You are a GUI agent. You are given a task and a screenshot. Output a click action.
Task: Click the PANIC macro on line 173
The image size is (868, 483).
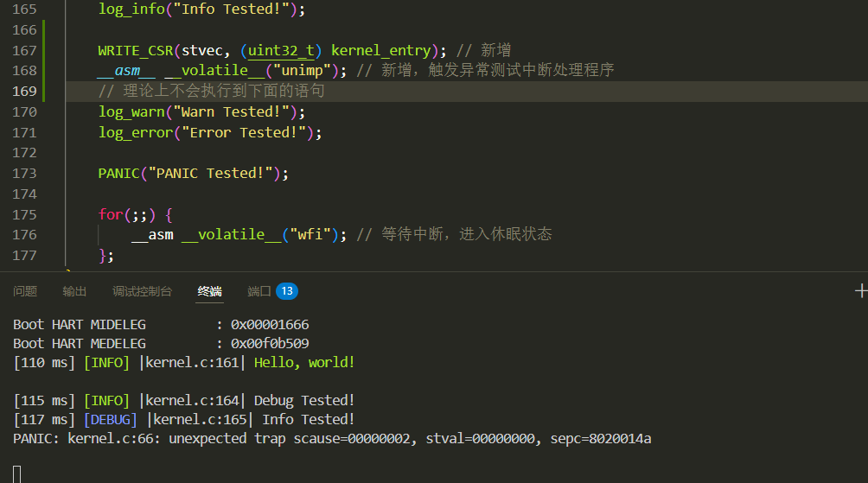(118, 173)
